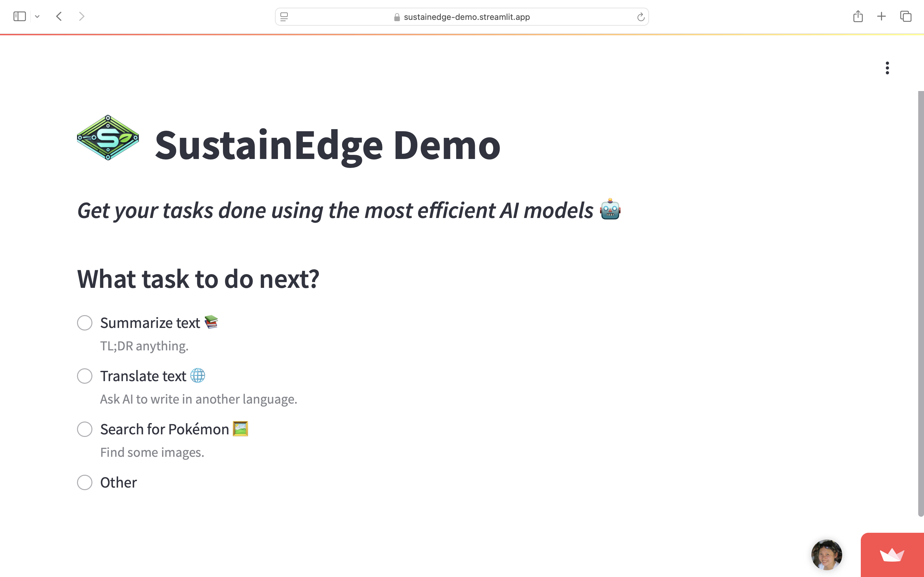
Task: Select the Translate text radio option
Action: pyautogui.click(x=85, y=376)
